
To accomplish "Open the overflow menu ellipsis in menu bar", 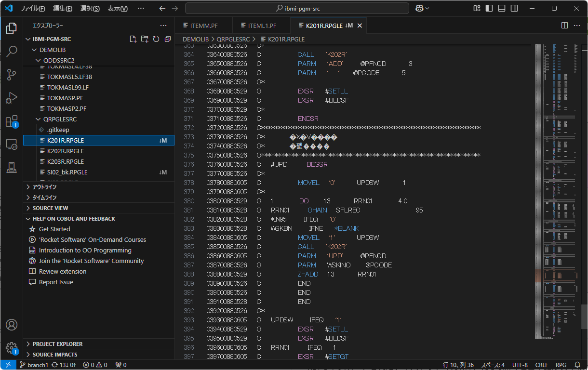I will click(x=141, y=8).
